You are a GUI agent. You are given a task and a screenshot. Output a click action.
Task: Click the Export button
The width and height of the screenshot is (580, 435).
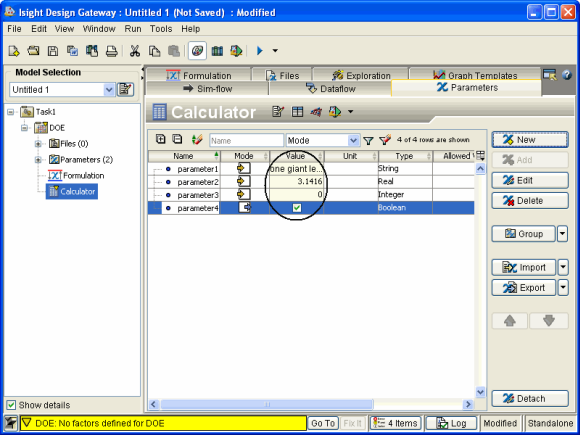[x=523, y=287]
